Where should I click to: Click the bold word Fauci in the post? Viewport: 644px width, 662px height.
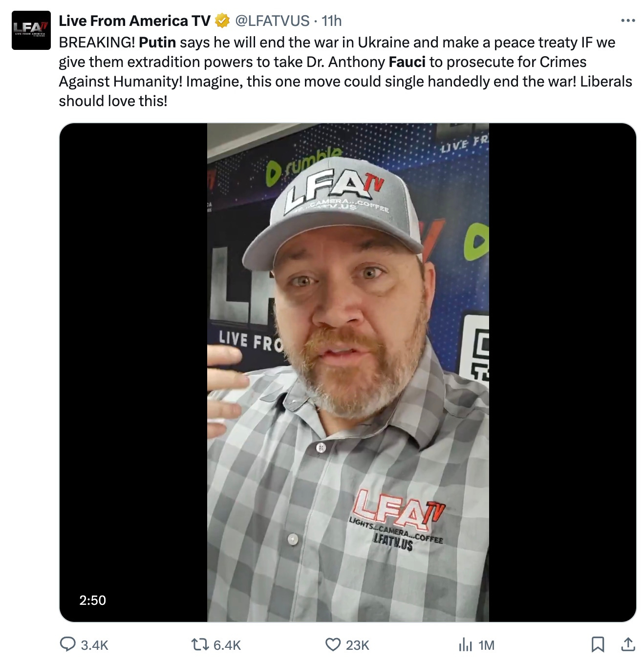coord(408,62)
